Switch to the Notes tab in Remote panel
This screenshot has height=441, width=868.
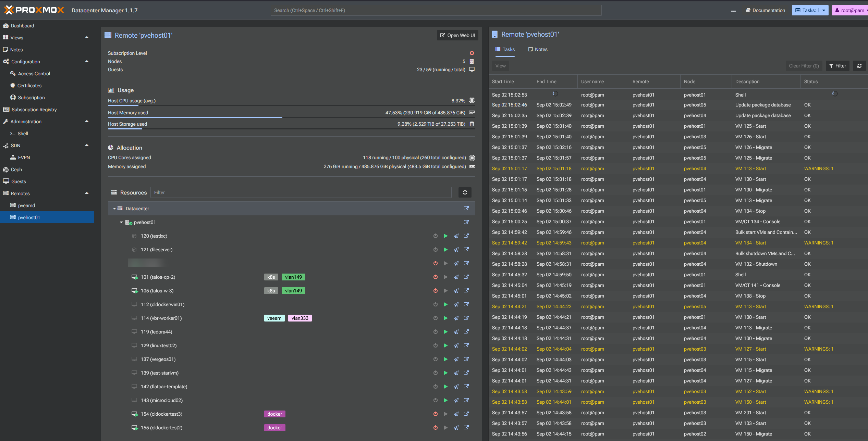[x=538, y=49]
